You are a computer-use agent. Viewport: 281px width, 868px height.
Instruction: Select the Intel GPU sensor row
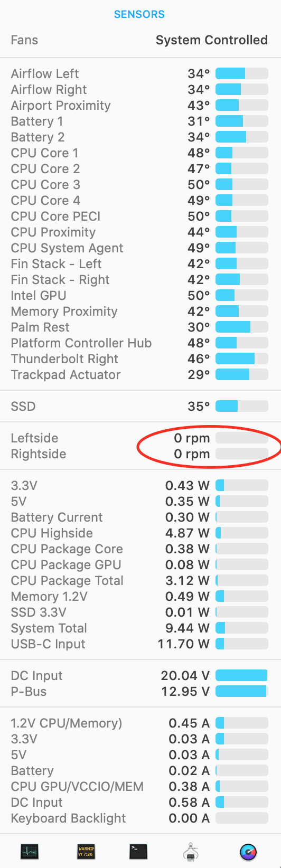coord(140,296)
